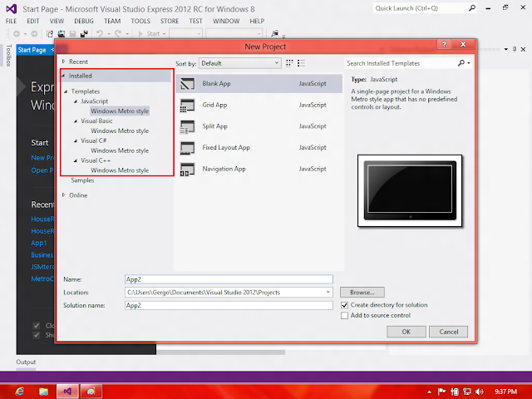Open the WINDOW menu
The width and height of the screenshot is (532, 399).
[x=226, y=21]
